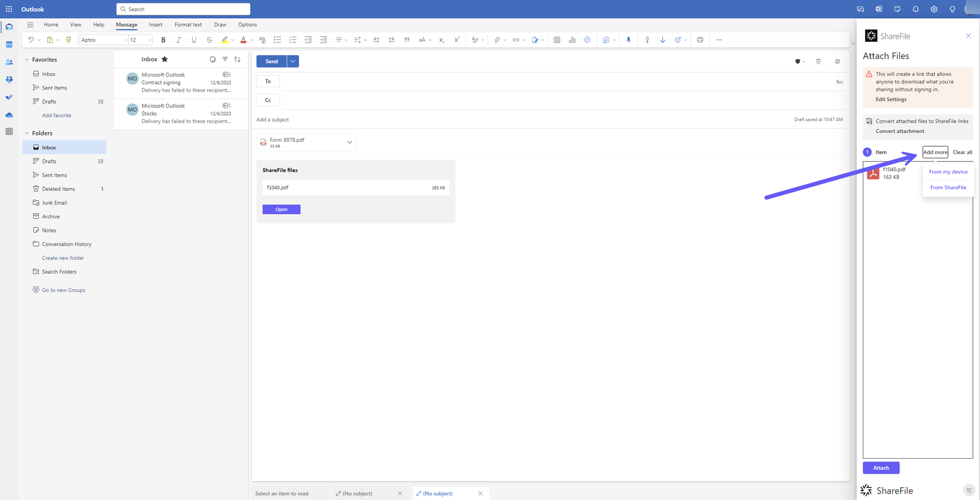The width and height of the screenshot is (980, 500).
Task: Mark message as high importance
Action: click(x=647, y=40)
